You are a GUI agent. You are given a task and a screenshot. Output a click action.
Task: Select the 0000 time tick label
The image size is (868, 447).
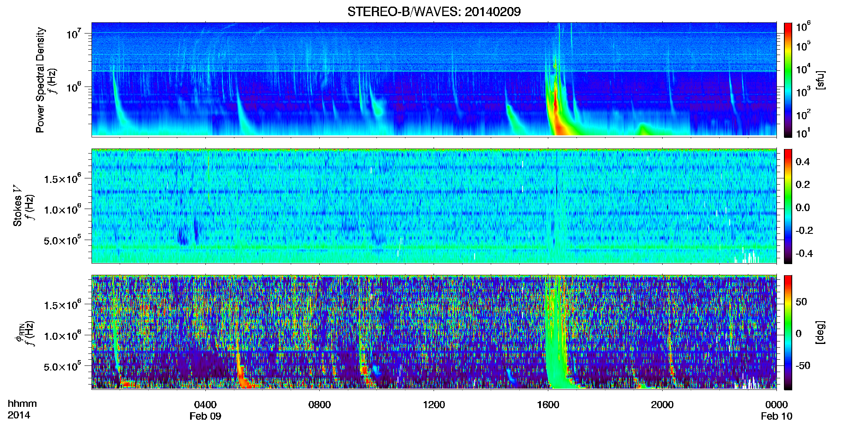click(x=776, y=404)
